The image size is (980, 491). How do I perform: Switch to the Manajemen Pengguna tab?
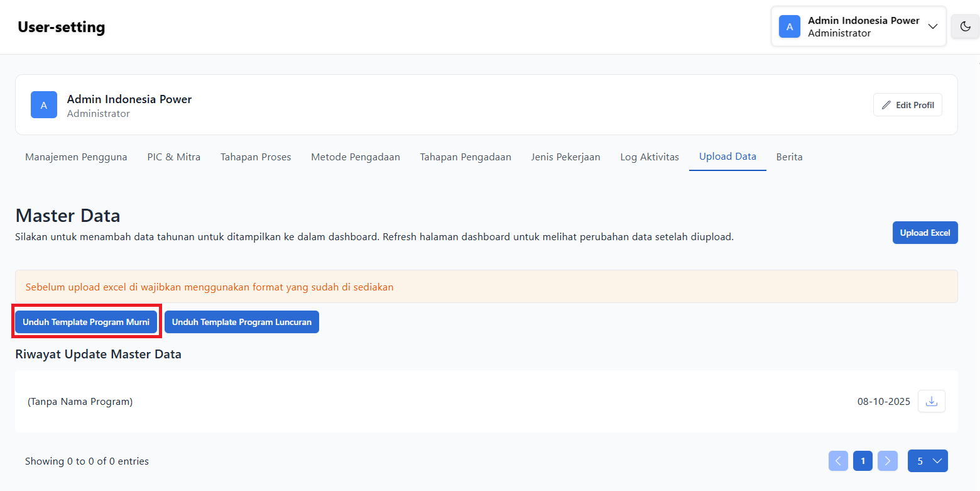point(76,157)
